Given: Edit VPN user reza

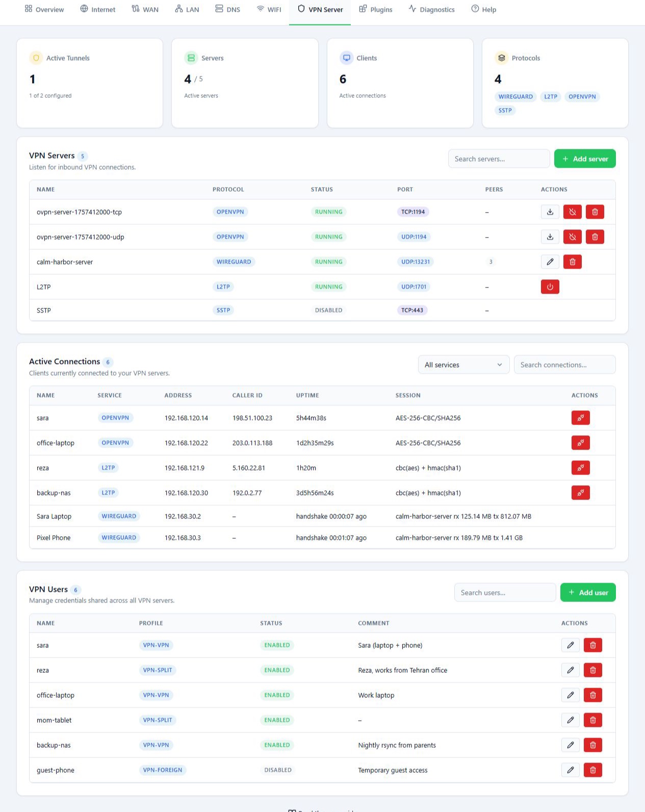Looking at the screenshot, I should tap(571, 670).
